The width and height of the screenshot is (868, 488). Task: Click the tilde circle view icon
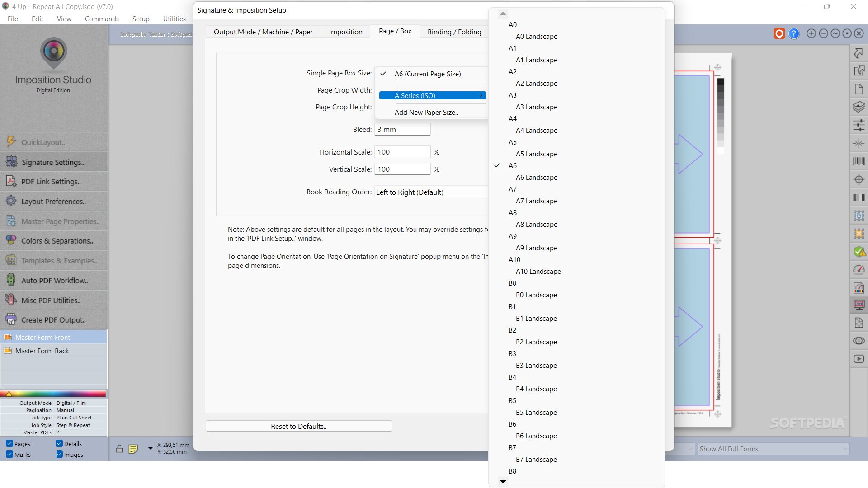point(835,33)
